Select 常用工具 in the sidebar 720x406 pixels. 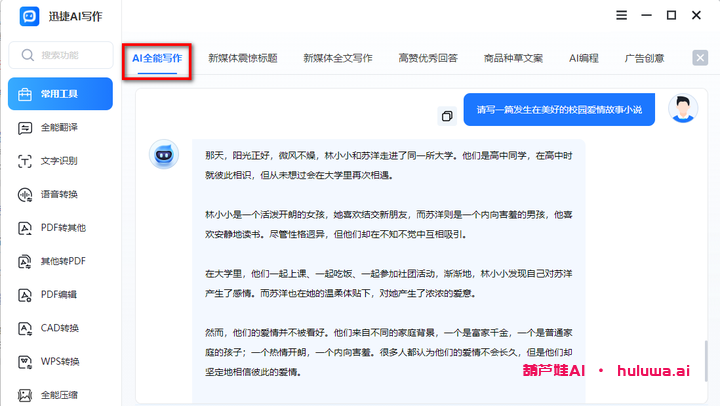pyautogui.click(x=60, y=94)
